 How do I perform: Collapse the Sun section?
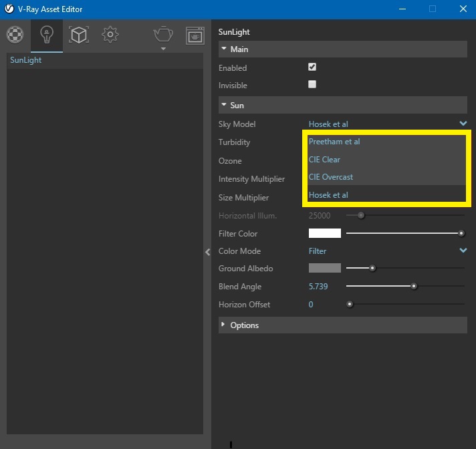[224, 105]
